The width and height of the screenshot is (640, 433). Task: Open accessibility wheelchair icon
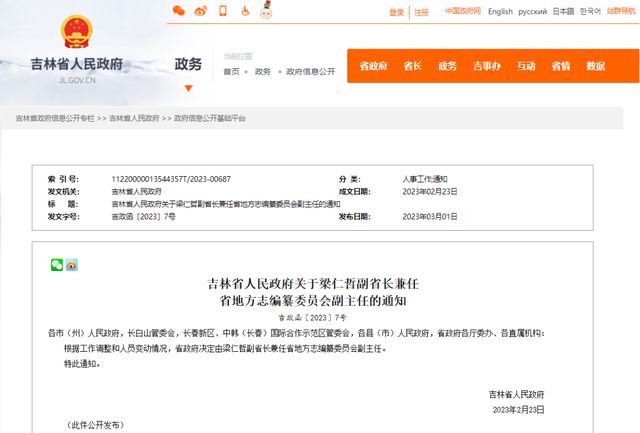(244, 11)
